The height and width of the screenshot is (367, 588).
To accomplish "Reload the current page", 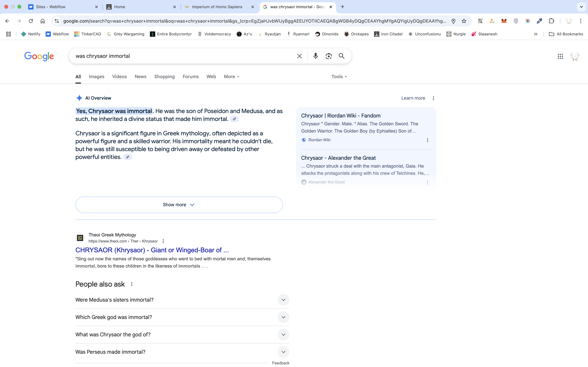I will click(x=31, y=21).
